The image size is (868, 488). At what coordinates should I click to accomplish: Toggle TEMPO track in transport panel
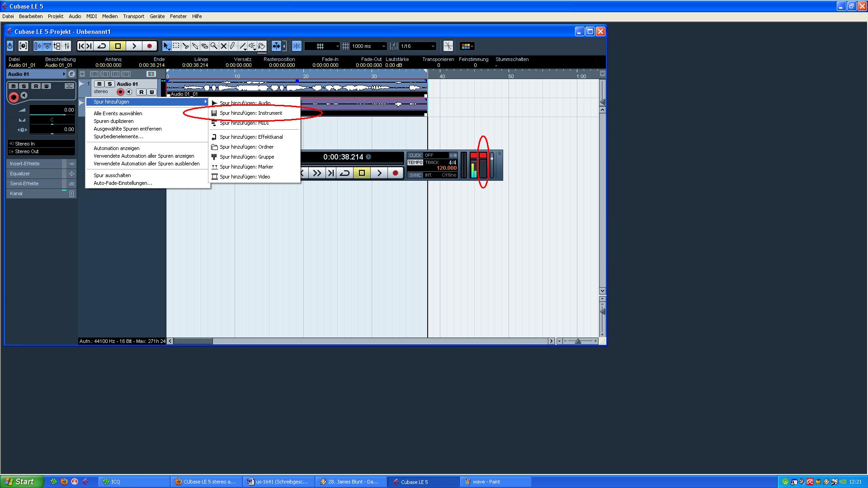[x=415, y=163]
